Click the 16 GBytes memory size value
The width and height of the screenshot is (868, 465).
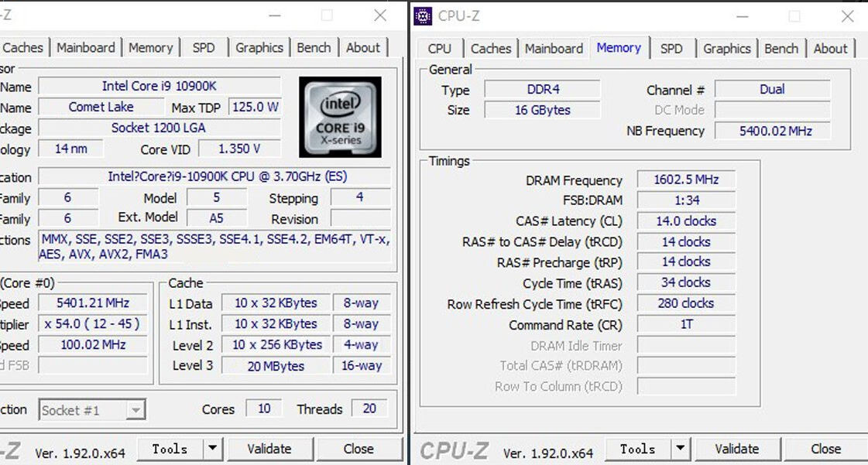tap(543, 110)
